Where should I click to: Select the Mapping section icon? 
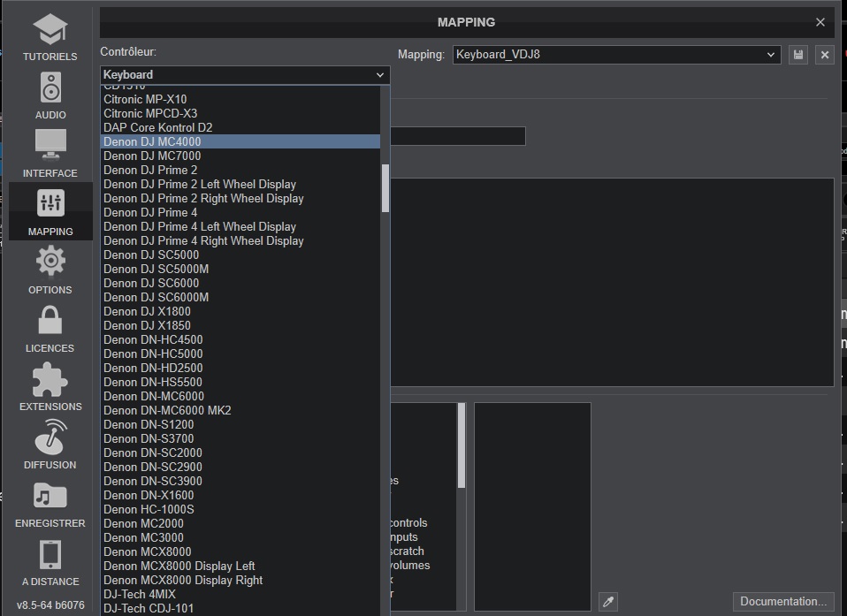(x=50, y=211)
